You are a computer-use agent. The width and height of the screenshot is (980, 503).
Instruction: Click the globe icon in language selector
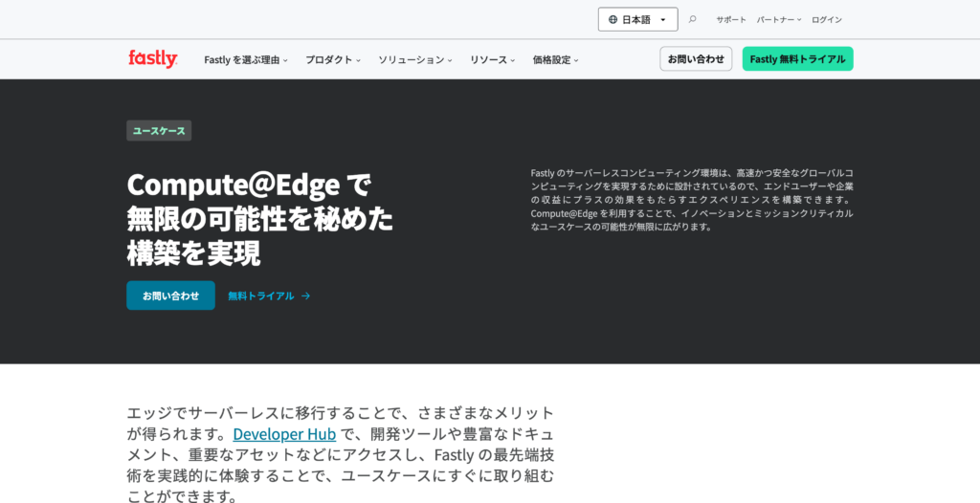point(612,19)
